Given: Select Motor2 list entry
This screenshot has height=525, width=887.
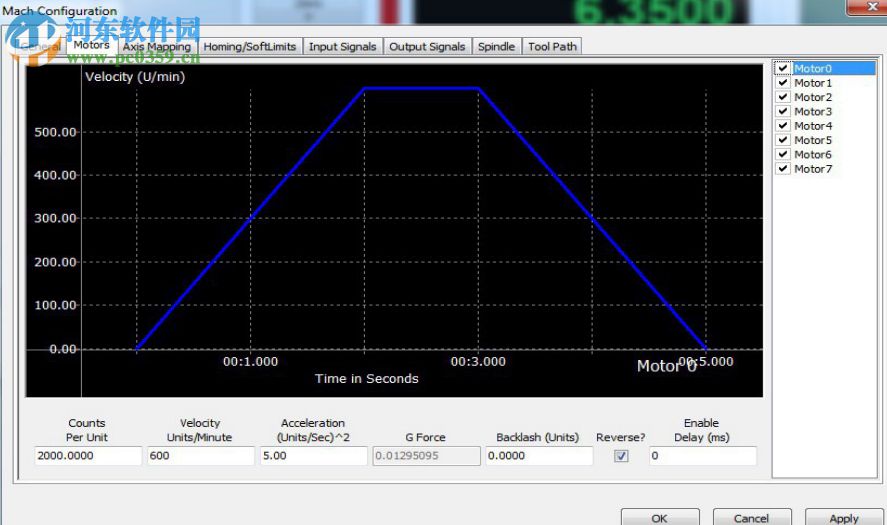Looking at the screenshot, I should coord(813,97).
